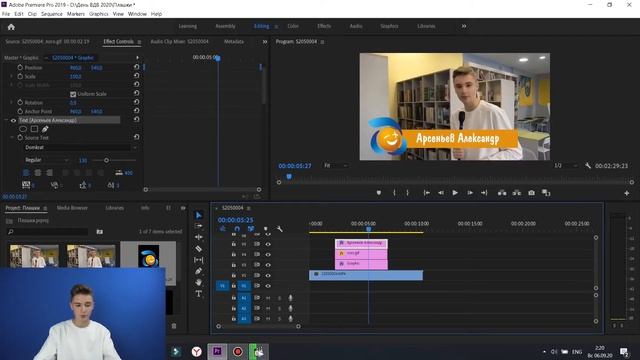640x360 pixels.
Task: Adjust the font size slider
Action: [x=106, y=160]
